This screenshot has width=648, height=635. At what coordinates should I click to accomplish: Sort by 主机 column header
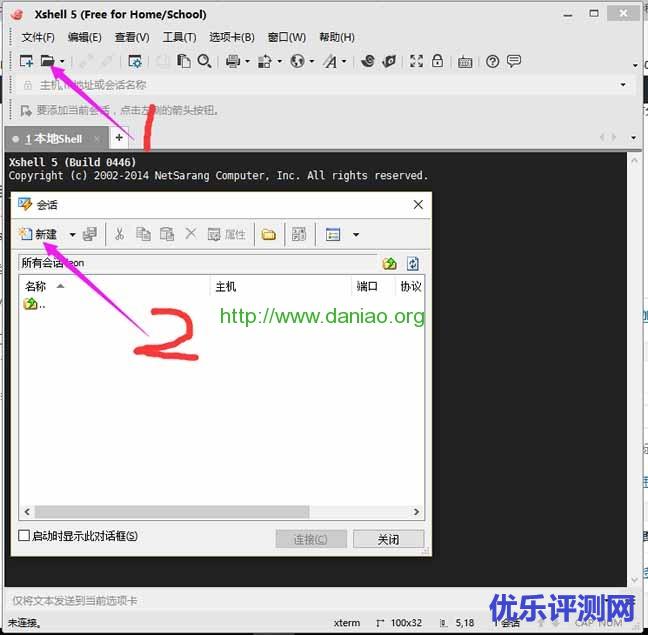coord(281,286)
